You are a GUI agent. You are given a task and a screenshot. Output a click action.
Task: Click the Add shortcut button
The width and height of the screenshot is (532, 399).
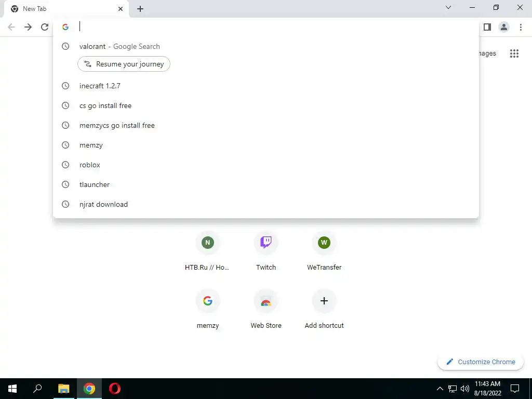tap(324, 310)
